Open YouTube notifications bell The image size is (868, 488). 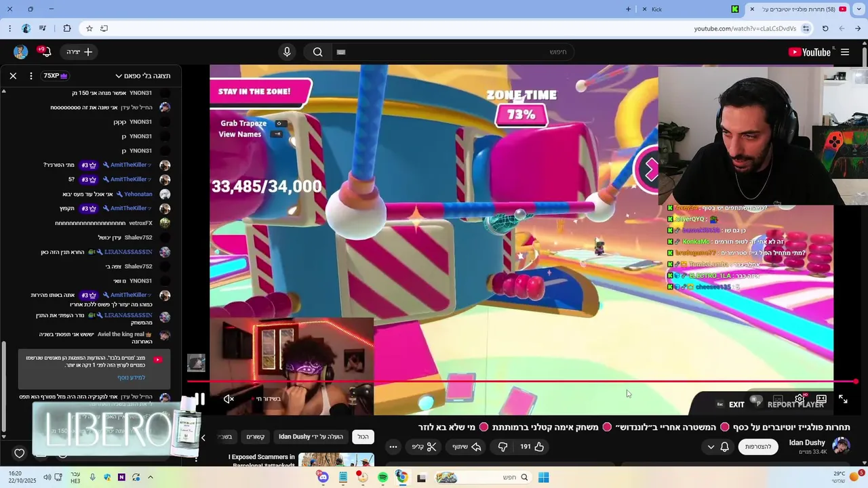(x=46, y=52)
